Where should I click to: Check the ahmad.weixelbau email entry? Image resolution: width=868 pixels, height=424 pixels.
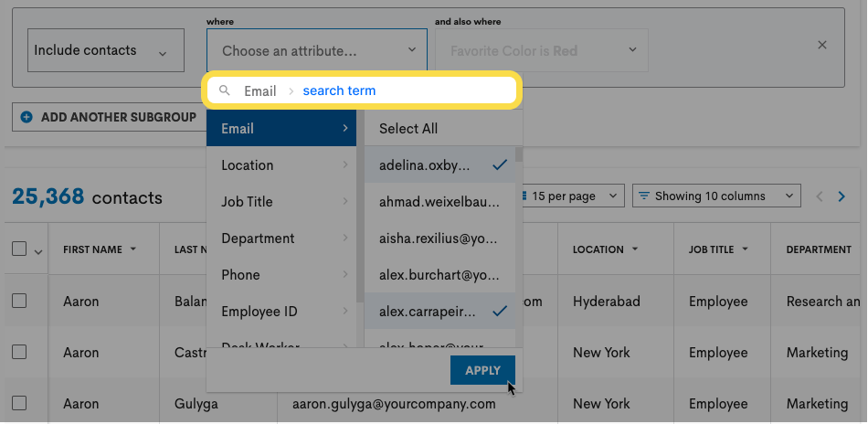point(440,201)
